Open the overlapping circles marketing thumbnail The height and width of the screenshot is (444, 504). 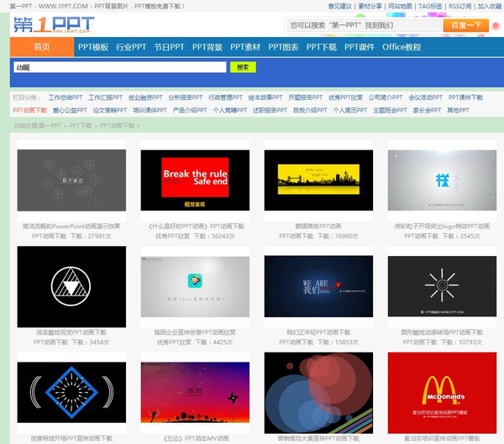coord(318,393)
